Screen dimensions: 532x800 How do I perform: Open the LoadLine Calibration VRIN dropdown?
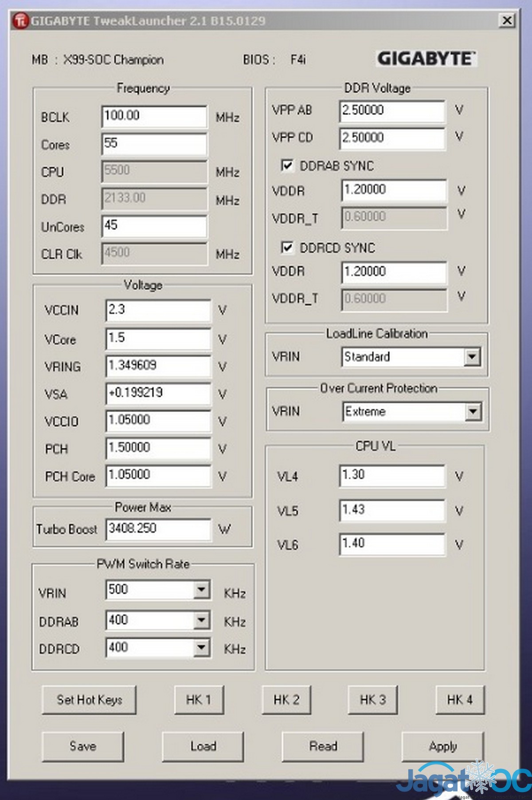(472, 356)
